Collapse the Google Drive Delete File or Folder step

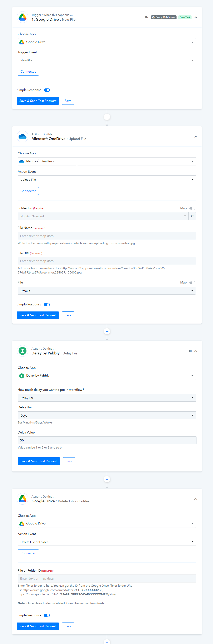point(196,499)
